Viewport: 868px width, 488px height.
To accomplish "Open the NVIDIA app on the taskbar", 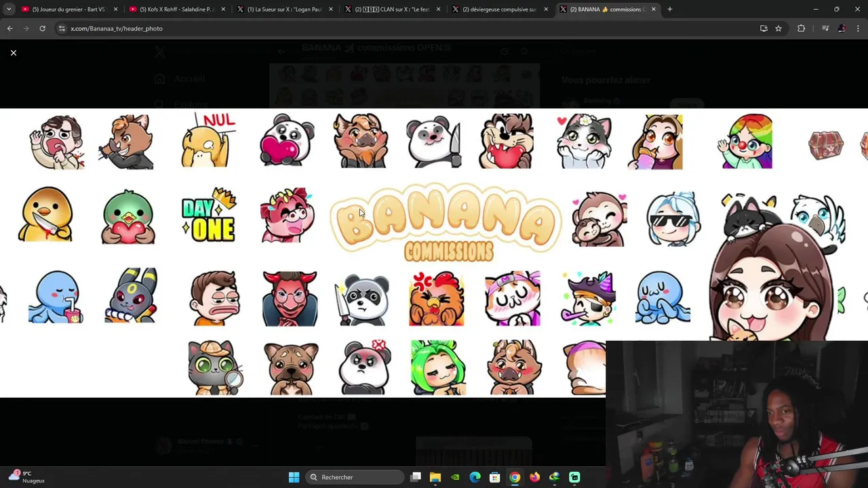I will pos(455,477).
